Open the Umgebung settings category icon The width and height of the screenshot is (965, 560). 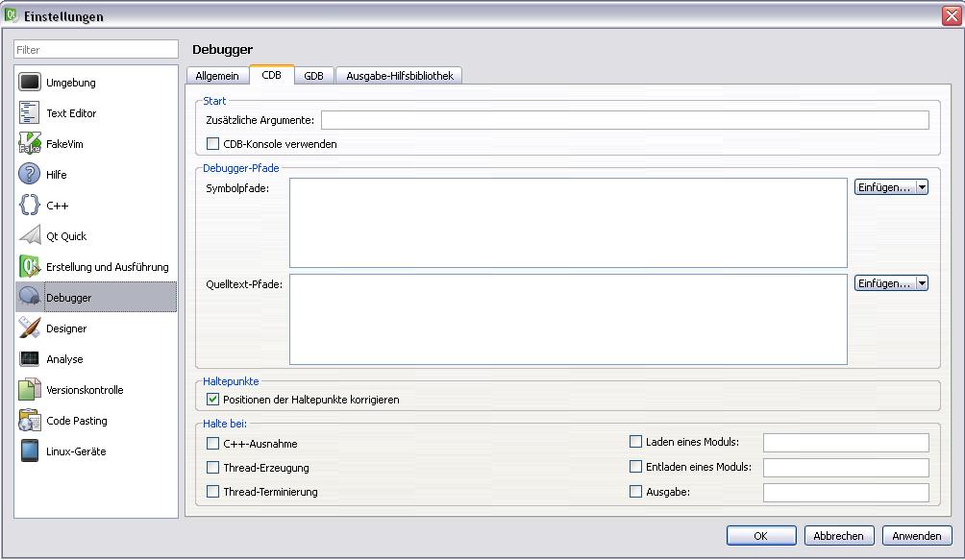pos(30,82)
